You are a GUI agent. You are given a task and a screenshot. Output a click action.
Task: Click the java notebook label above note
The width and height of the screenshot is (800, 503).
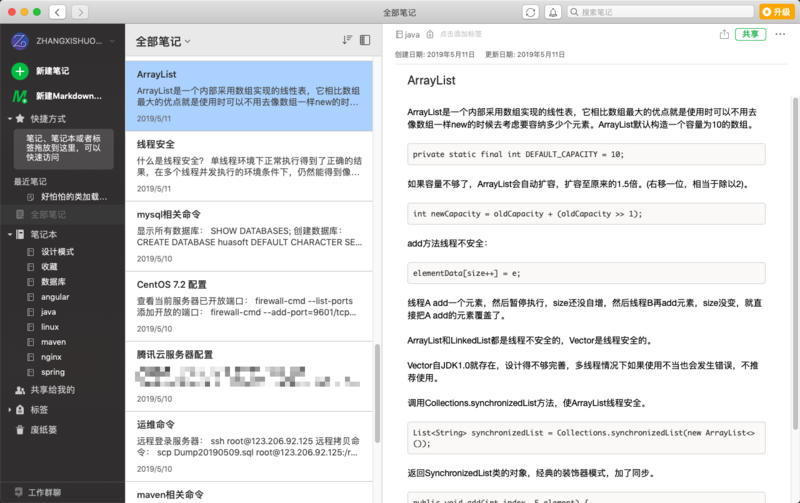(x=408, y=34)
